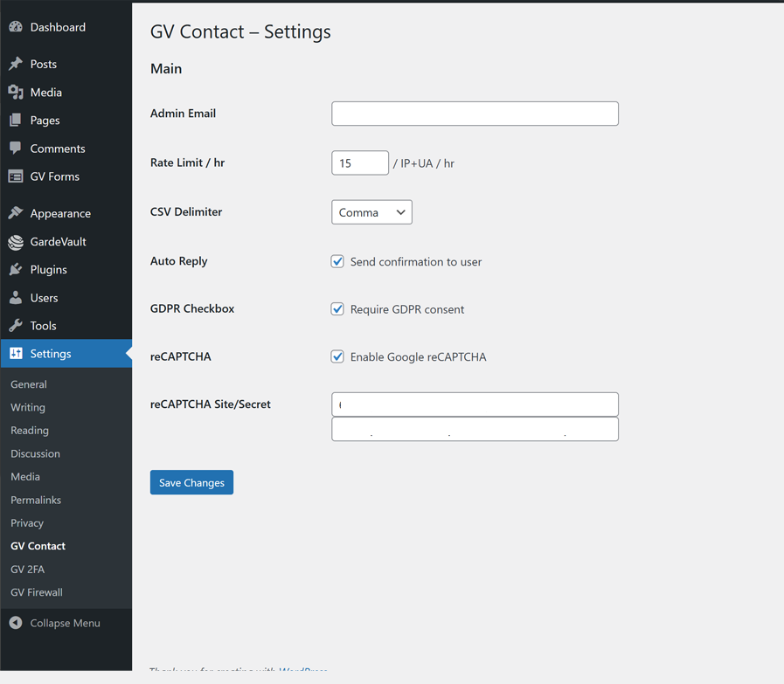The image size is (784, 684).
Task: Click the Tools wrench icon
Action: point(16,325)
